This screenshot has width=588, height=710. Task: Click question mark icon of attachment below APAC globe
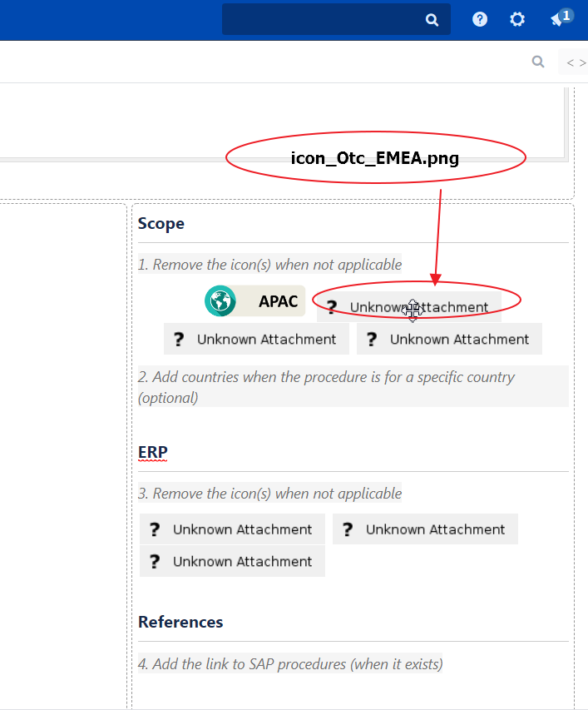pos(178,340)
